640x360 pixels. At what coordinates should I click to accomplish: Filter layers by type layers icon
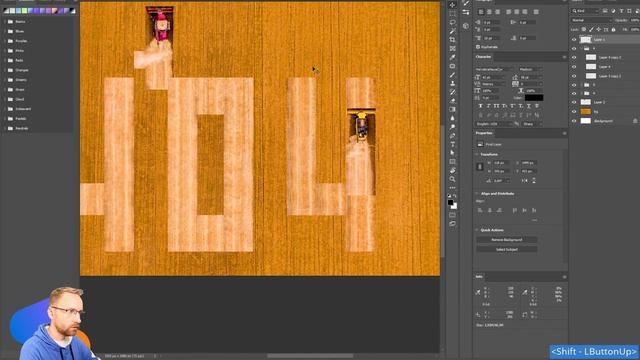coord(604,11)
